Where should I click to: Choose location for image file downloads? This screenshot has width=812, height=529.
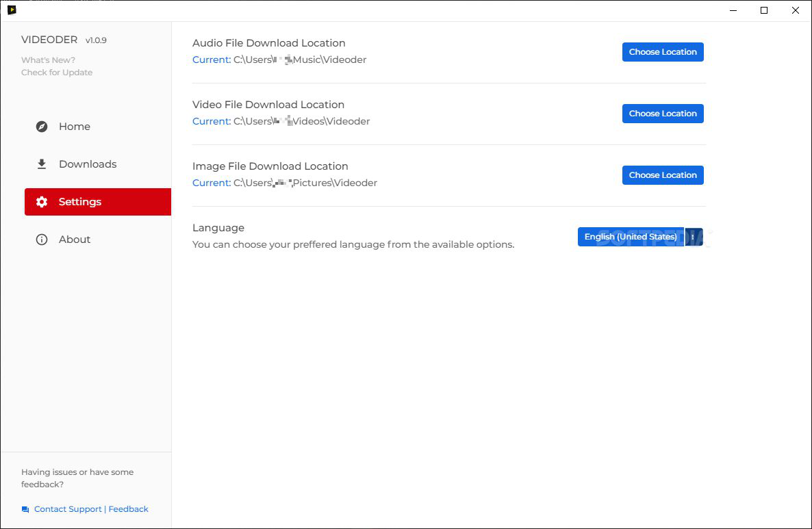(x=663, y=175)
